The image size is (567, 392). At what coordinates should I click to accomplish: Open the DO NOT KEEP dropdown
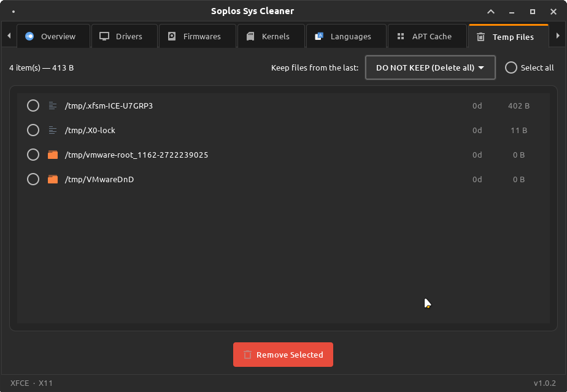[x=430, y=67]
